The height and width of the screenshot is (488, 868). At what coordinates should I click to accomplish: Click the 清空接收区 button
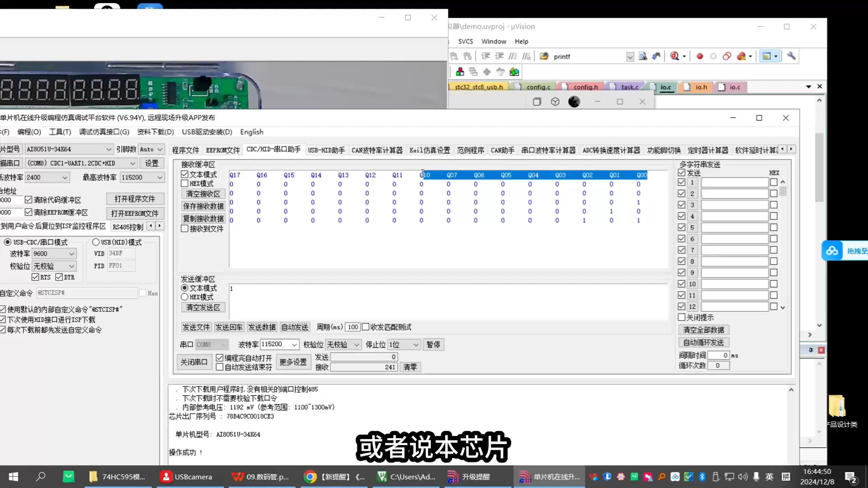202,194
